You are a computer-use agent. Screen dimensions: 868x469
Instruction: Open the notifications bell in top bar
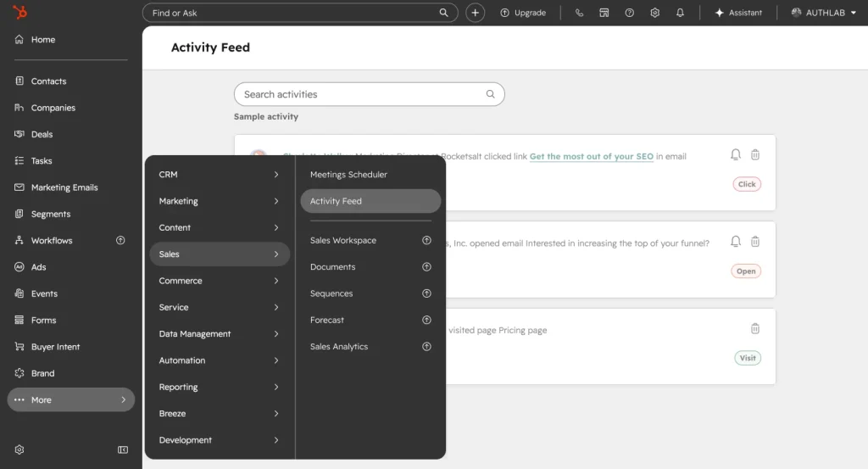681,13
